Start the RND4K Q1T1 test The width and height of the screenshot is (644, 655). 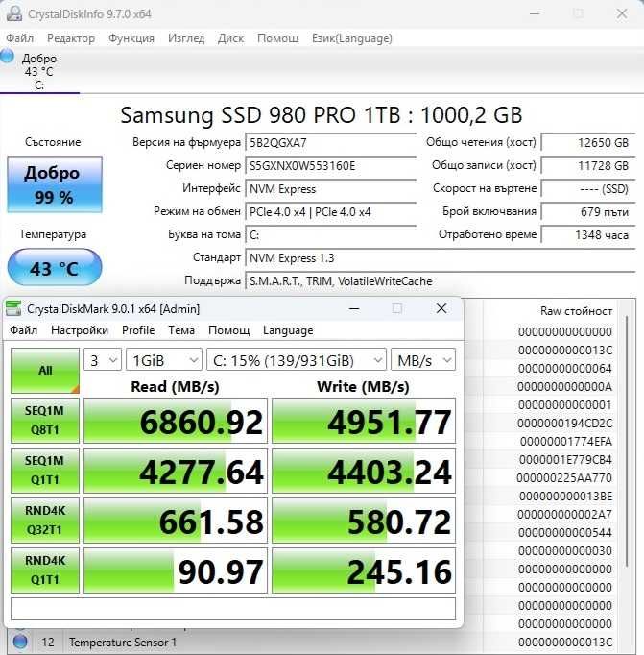click(45, 570)
